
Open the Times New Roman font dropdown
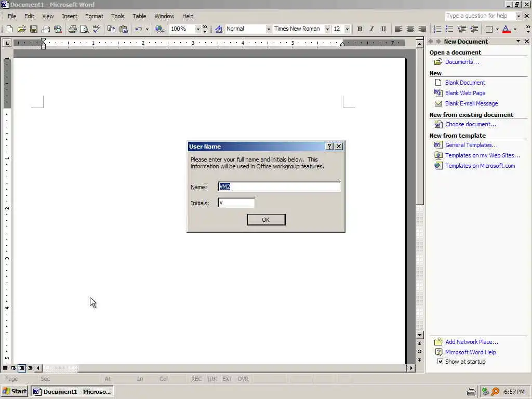tap(327, 29)
